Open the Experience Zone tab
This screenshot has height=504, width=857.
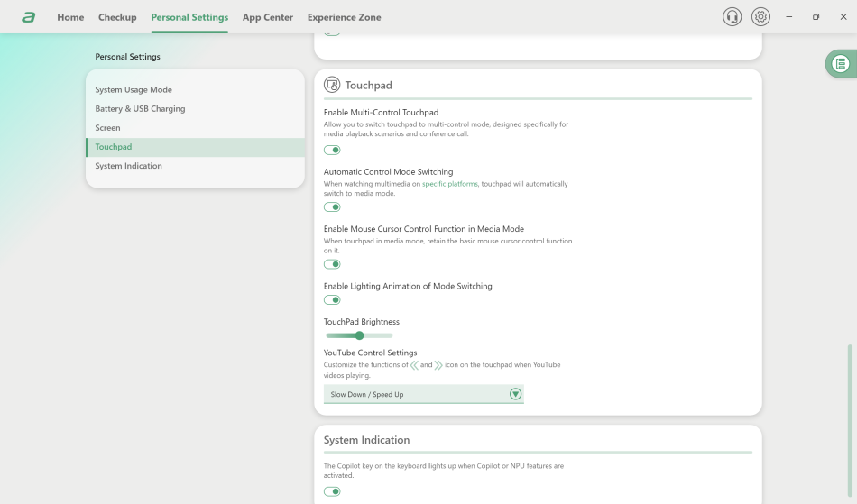click(345, 17)
